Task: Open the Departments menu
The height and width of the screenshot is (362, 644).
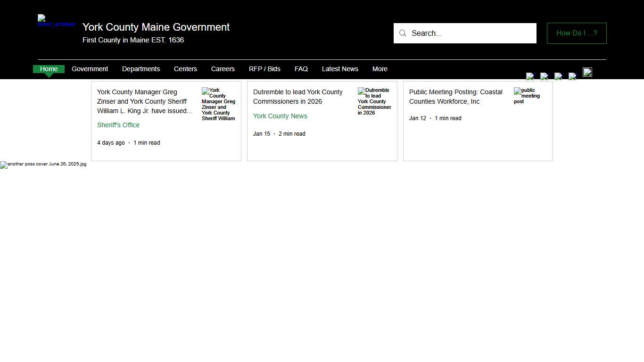Action: point(140,69)
